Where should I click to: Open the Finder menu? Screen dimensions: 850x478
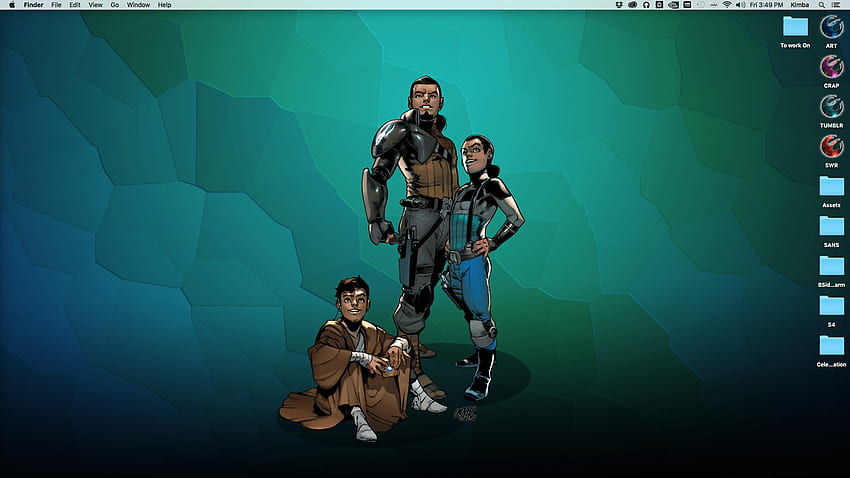coord(34,5)
